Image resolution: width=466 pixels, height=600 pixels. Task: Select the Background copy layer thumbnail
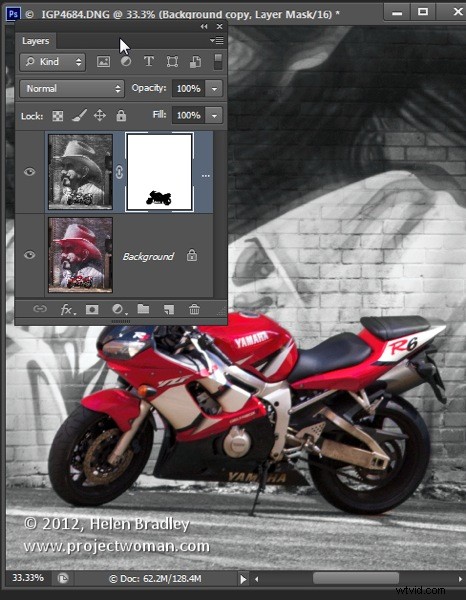click(x=80, y=172)
